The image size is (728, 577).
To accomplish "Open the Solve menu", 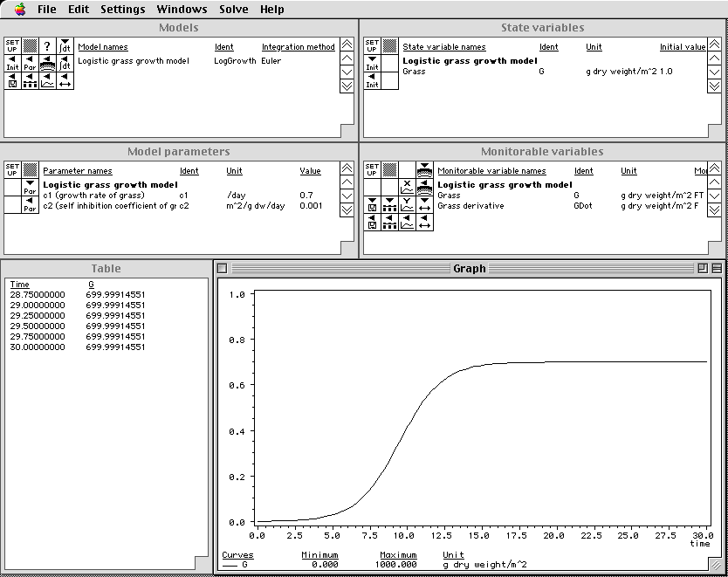I will (x=234, y=10).
